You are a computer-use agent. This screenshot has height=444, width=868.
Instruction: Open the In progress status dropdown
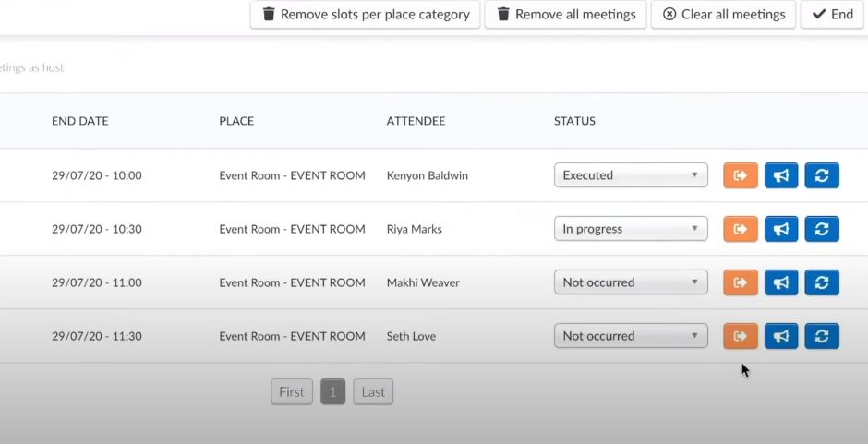click(x=631, y=229)
